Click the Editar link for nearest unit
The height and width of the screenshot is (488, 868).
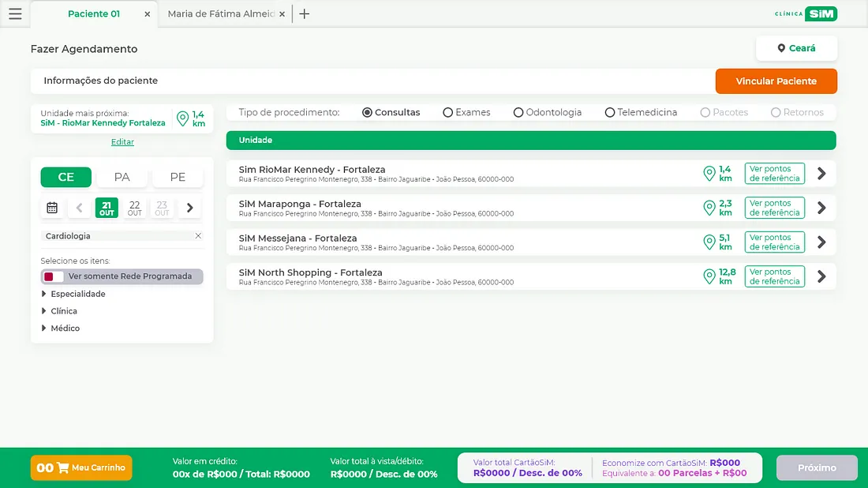[x=122, y=142]
